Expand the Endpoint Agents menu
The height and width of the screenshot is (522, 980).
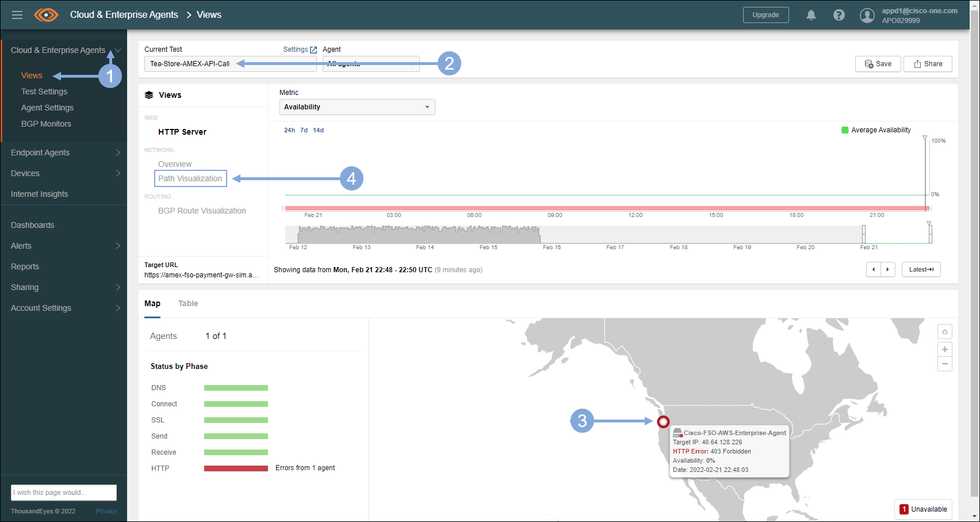(x=63, y=153)
